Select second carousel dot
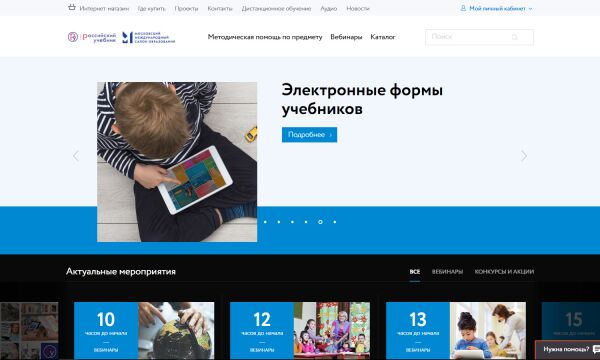 (279, 222)
